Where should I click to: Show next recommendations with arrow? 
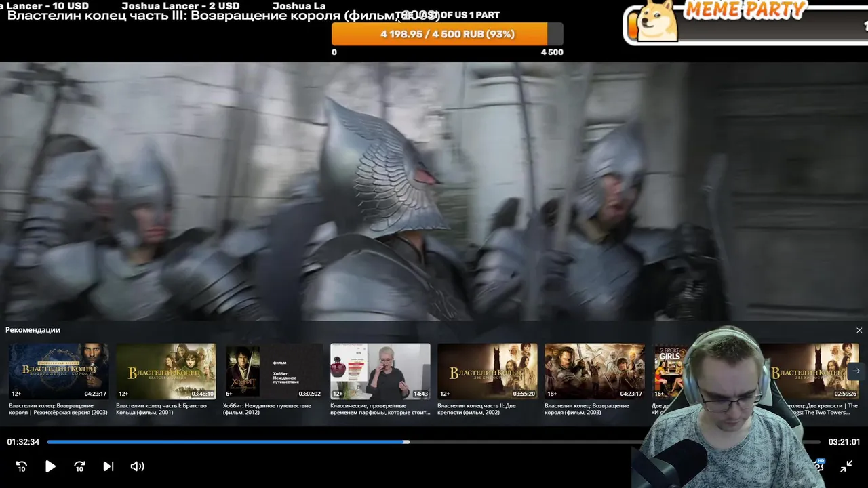click(x=856, y=371)
